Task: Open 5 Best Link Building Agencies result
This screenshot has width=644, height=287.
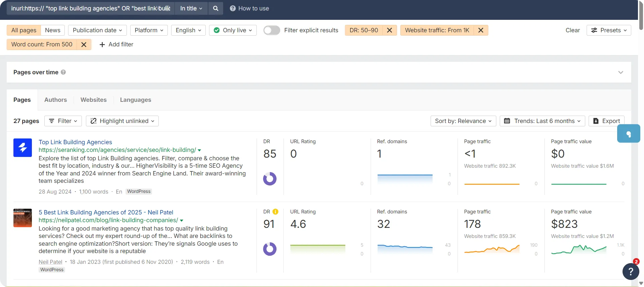Action: [x=106, y=212]
